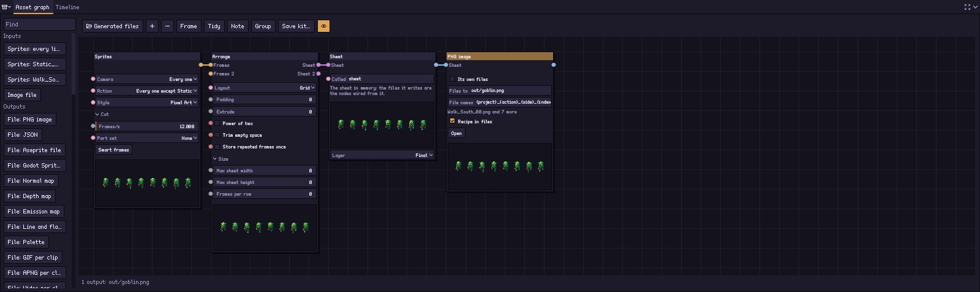Click the Frames/s value slider
980x292 pixels.
click(147, 126)
